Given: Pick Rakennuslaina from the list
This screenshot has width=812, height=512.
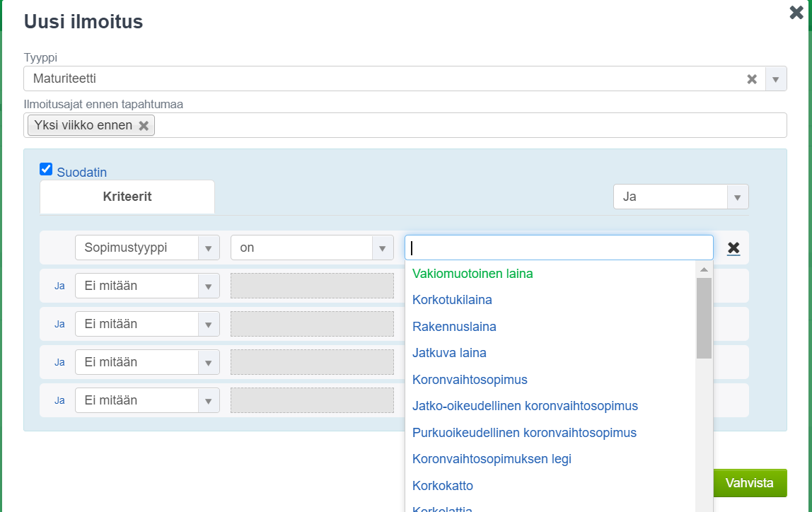Looking at the screenshot, I should (x=454, y=327).
